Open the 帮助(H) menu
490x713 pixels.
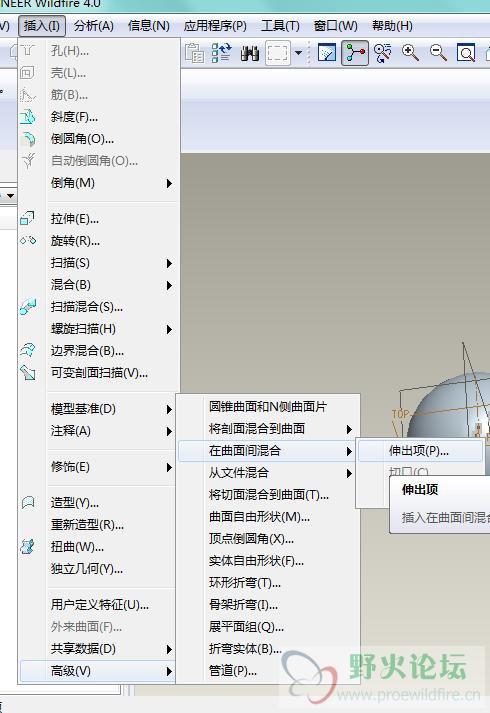pyautogui.click(x=392, y=25)
